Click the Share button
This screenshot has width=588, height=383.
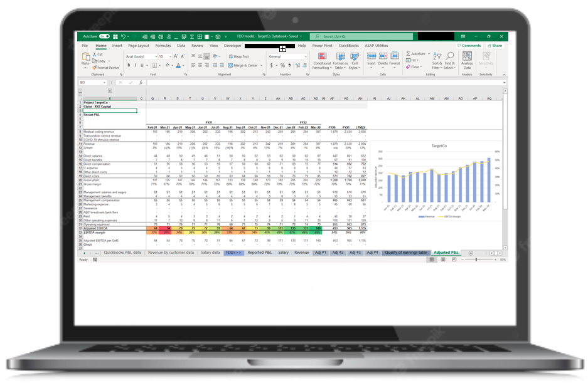point(495,46)
